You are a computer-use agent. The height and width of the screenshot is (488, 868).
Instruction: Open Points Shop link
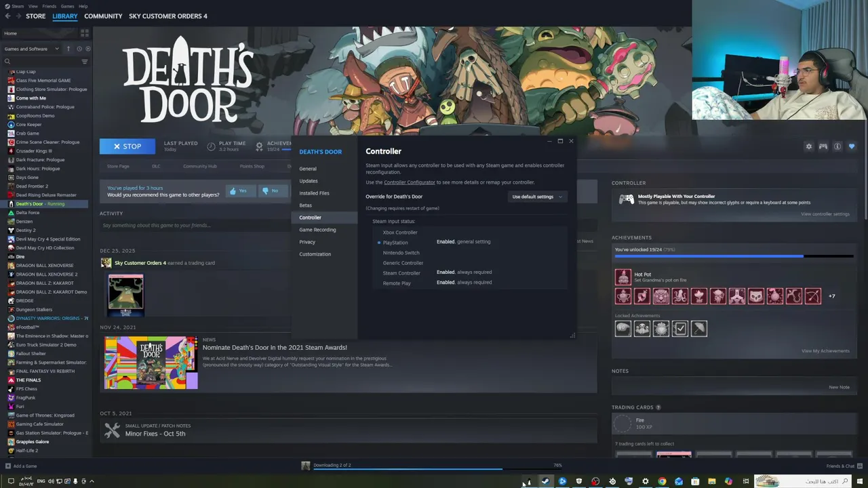pyautogui.click(x=252, y=166)
